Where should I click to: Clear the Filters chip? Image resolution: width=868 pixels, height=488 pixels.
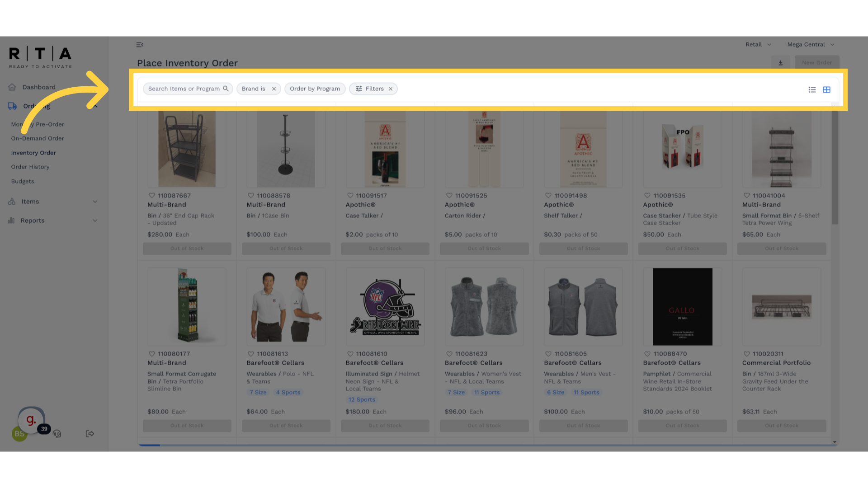[x=391, y=89]
